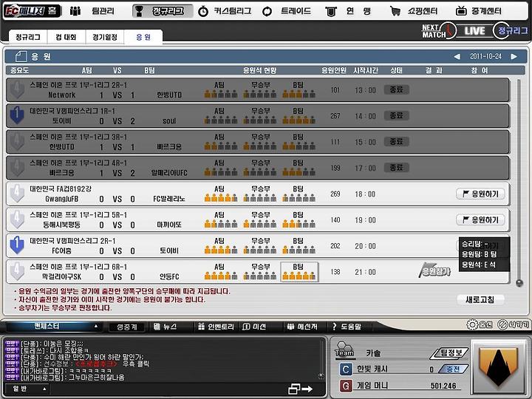Open the 연맹 menu
Screen dimensions: 532x399
click(x=358, y=11)
